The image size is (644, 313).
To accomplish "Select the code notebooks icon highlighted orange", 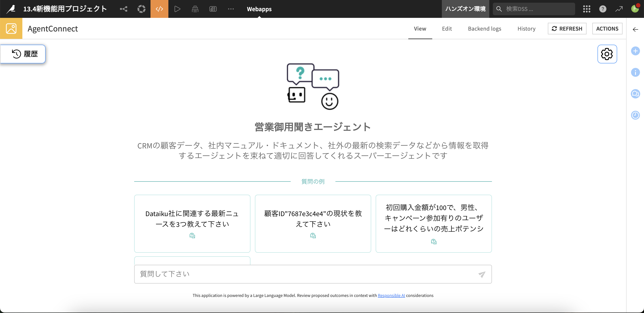I will [x=159, y=9].
